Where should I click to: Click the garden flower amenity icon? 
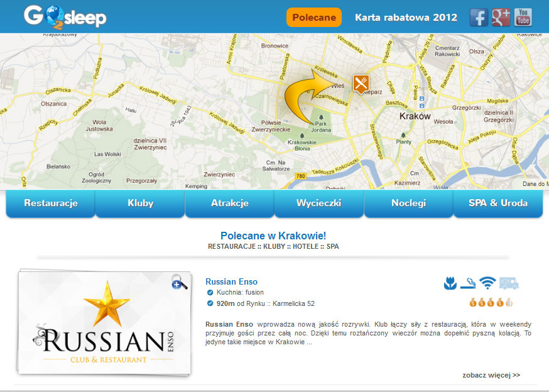pyautogui.click(x=450, y=283)
